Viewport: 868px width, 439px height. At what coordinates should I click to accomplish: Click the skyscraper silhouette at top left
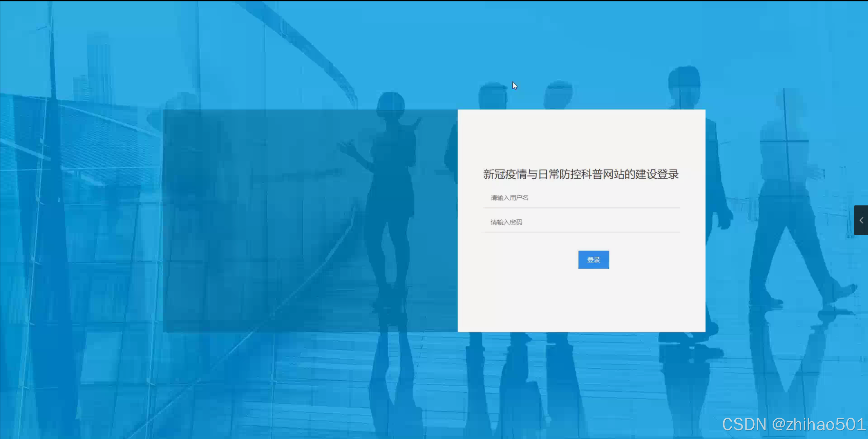(98, 68)
